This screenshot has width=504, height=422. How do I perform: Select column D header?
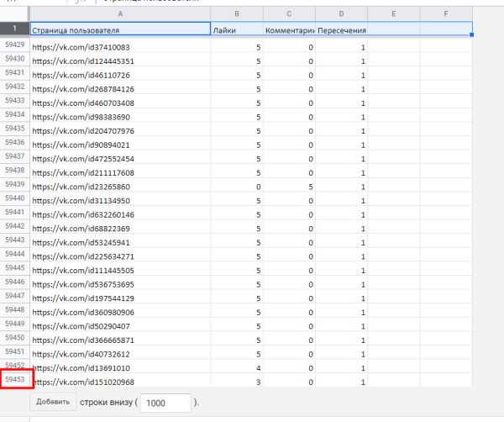pyautogui.click(x=341, y=13)
